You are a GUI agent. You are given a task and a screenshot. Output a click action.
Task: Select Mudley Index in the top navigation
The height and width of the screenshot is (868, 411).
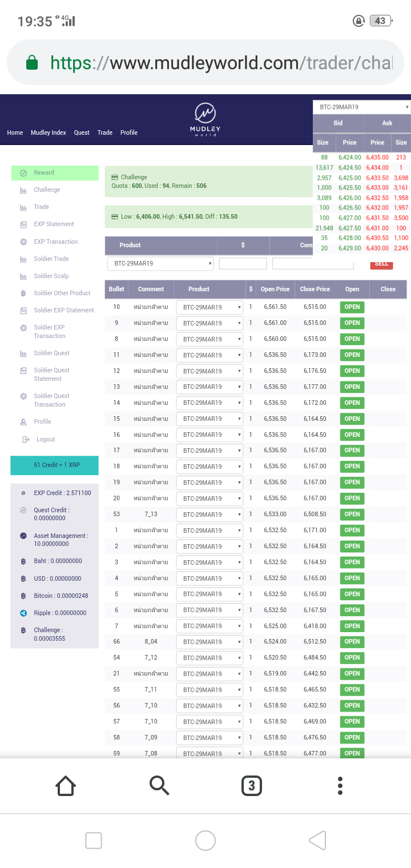tap(48, 132)
